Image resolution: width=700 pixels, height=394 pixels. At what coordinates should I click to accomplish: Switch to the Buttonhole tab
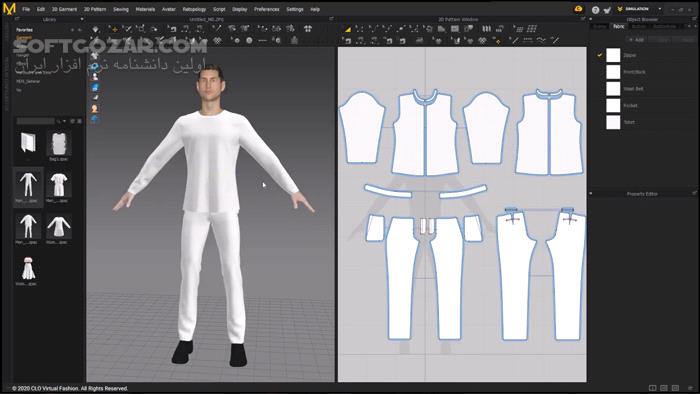(664, 27)
